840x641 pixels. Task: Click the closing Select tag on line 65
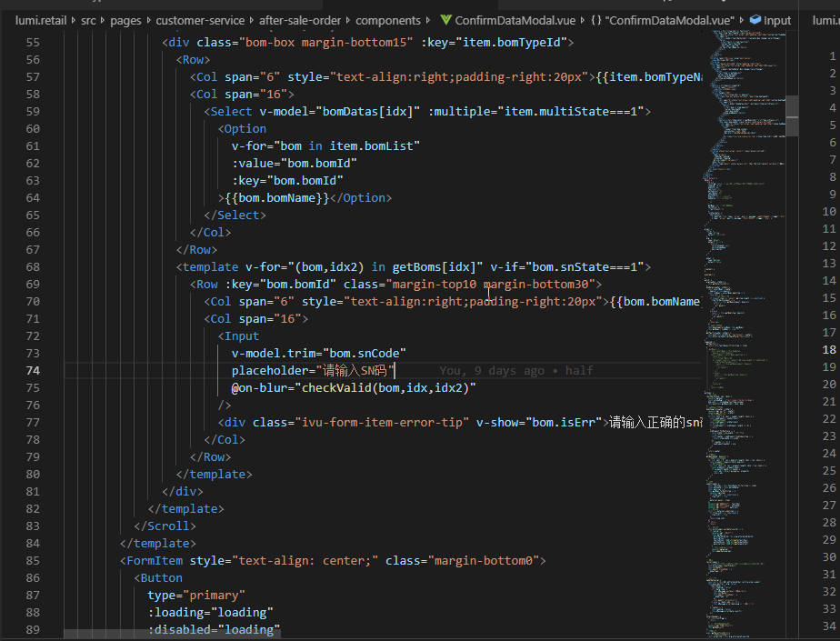pyautogui.click(x=235, y=215)
